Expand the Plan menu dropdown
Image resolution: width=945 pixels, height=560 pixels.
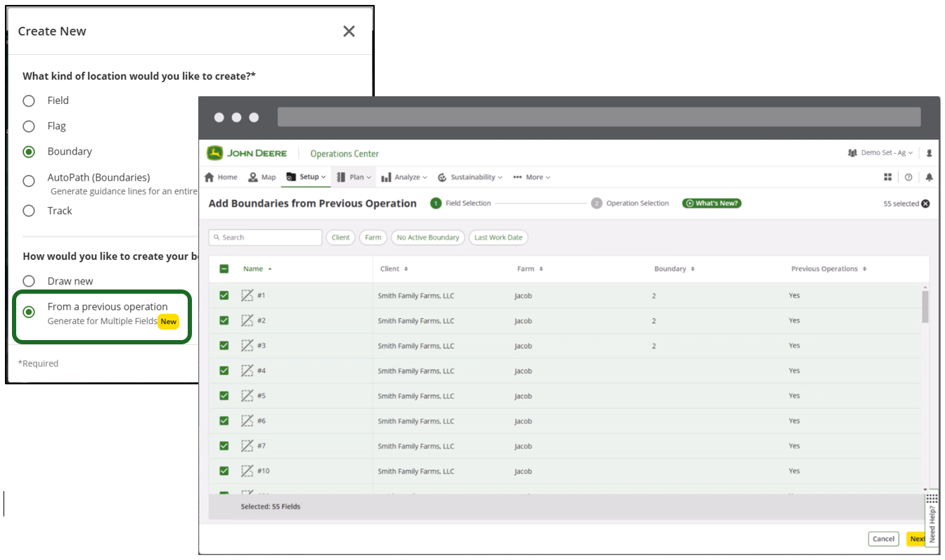[354, 177]
